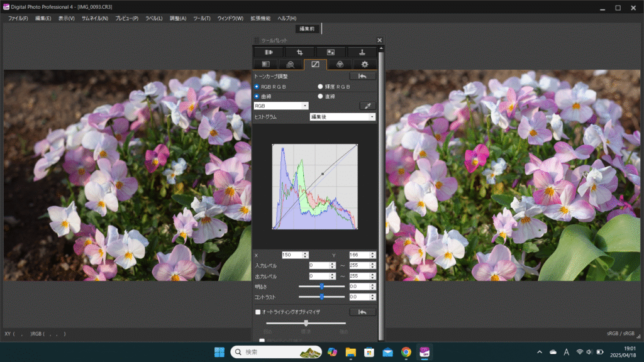Click the 入力レベル maximum value field
Image resolution: width=644 pixels, height=362 pixels.
click(x=360, y=266)
